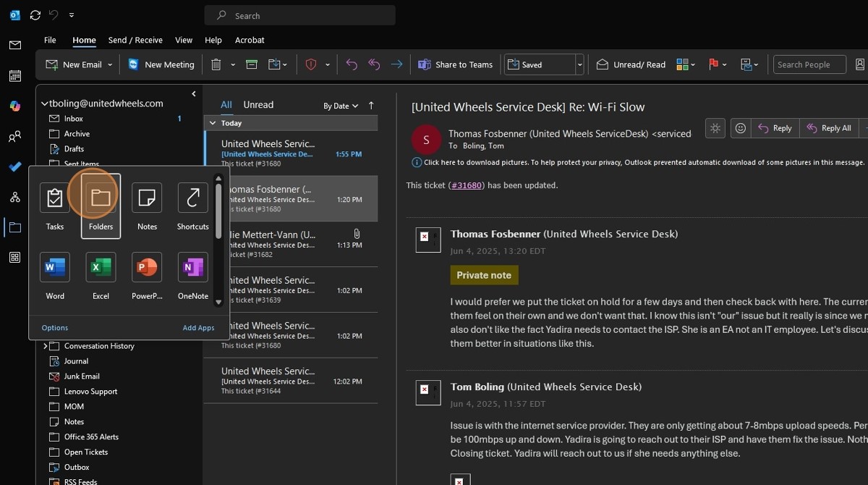Click the New Meeting button
868x485 pixels.
161,64
